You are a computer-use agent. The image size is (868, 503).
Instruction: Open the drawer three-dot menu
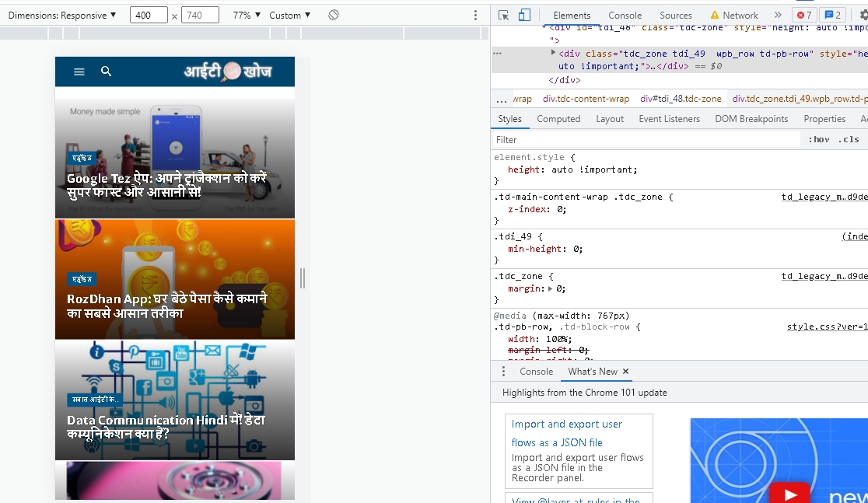tap(503, 372)
